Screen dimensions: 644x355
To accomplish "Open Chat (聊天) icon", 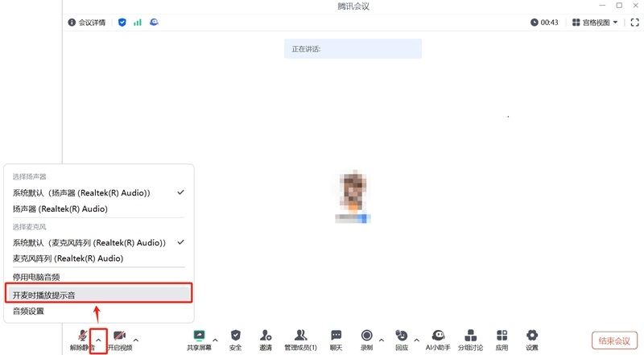I will (336, 340).
